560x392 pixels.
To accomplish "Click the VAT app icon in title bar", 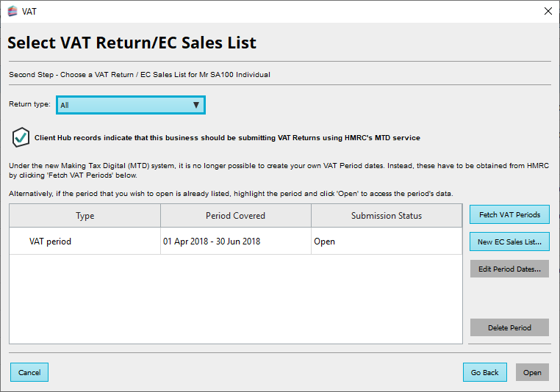I will pyautogui.click(x=12, y=11).
